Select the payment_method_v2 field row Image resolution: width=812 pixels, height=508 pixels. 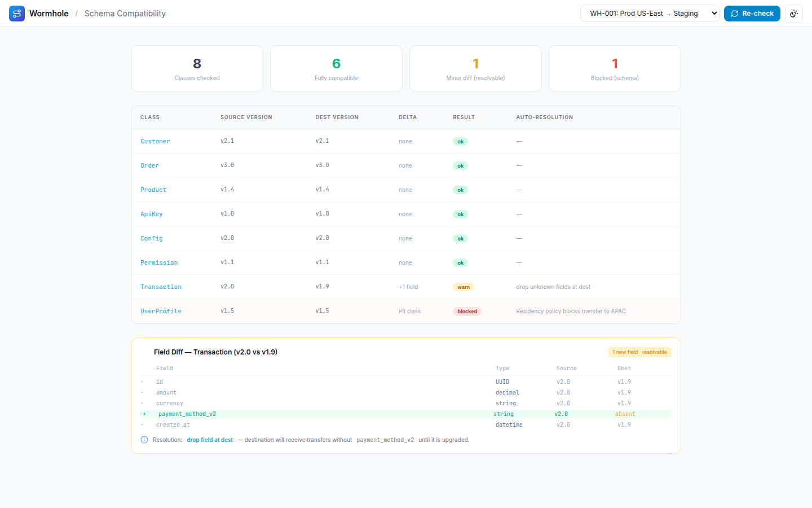[406, 414]
